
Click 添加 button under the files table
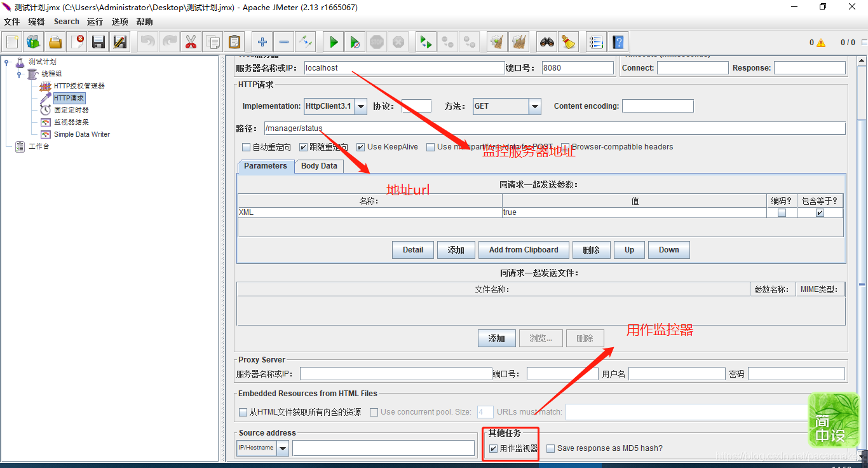497,338
